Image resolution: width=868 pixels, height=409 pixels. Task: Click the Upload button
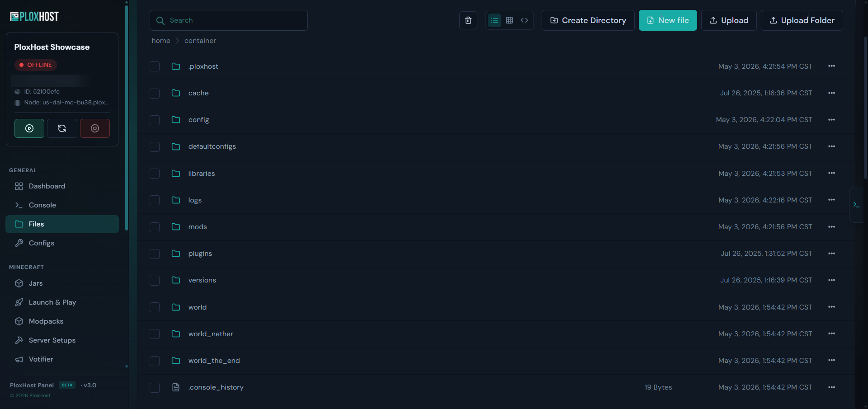[x=729, y=20]
